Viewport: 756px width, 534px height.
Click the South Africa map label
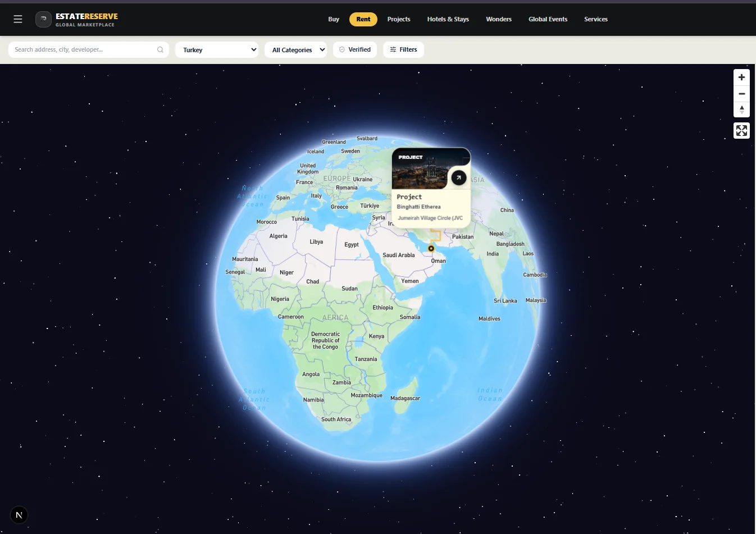tap(336, 419)
